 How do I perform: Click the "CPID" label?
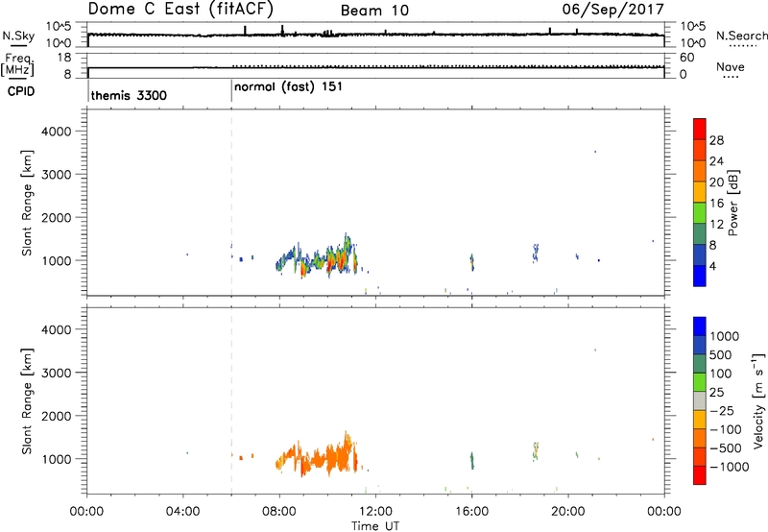(21, 91)
